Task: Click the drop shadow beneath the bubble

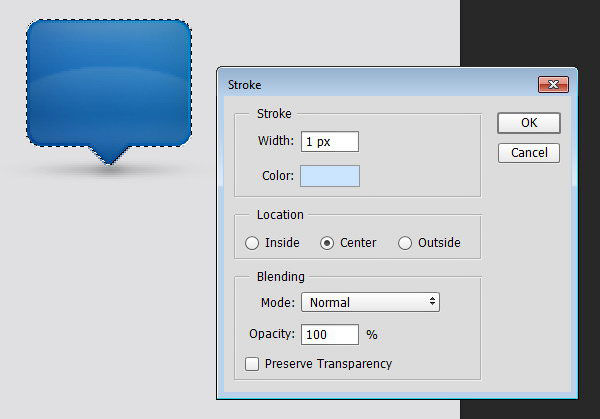Action: coord(109,170)
